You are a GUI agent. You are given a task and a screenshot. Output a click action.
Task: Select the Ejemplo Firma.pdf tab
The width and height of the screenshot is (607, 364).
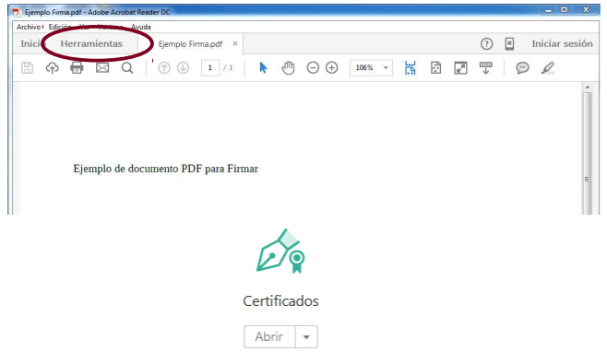[x=190, y=44]
